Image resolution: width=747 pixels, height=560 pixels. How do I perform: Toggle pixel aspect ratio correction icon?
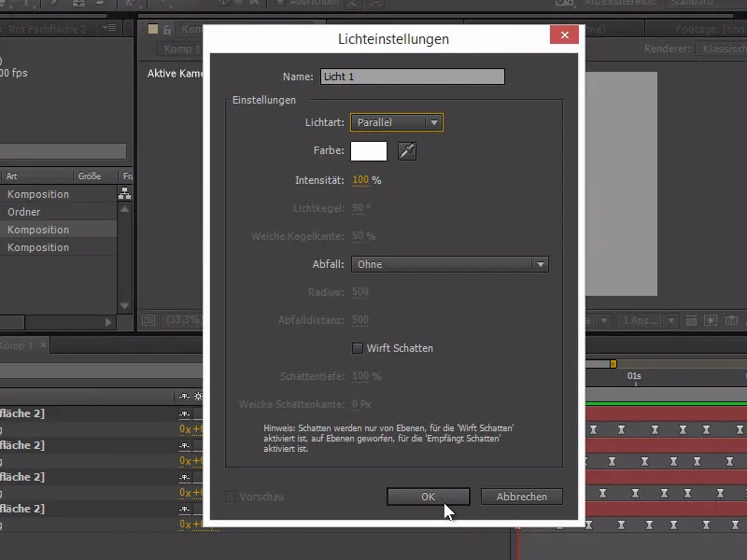click(x=691, y=320)
